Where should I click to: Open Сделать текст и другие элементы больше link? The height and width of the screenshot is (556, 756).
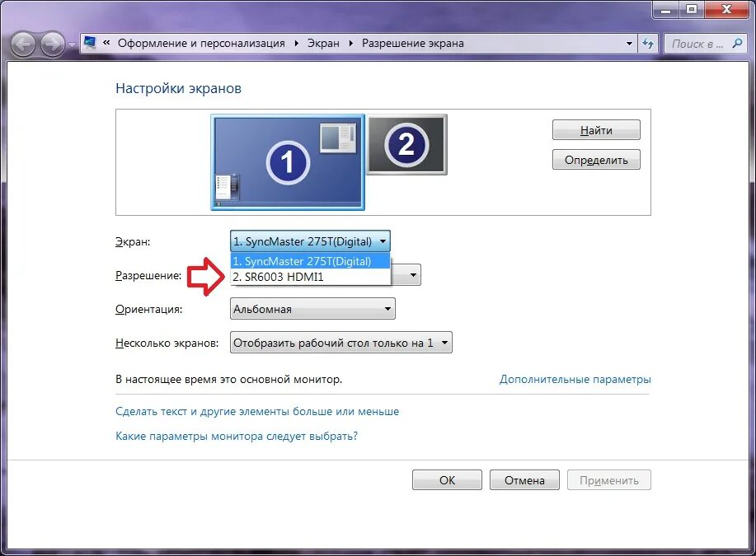tap(257, 412)
